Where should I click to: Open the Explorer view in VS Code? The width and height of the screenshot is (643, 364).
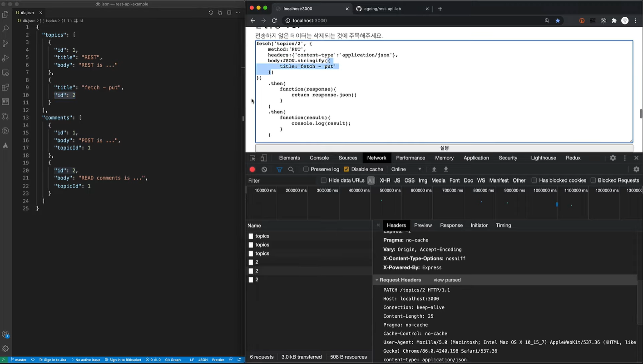(5, 14)
